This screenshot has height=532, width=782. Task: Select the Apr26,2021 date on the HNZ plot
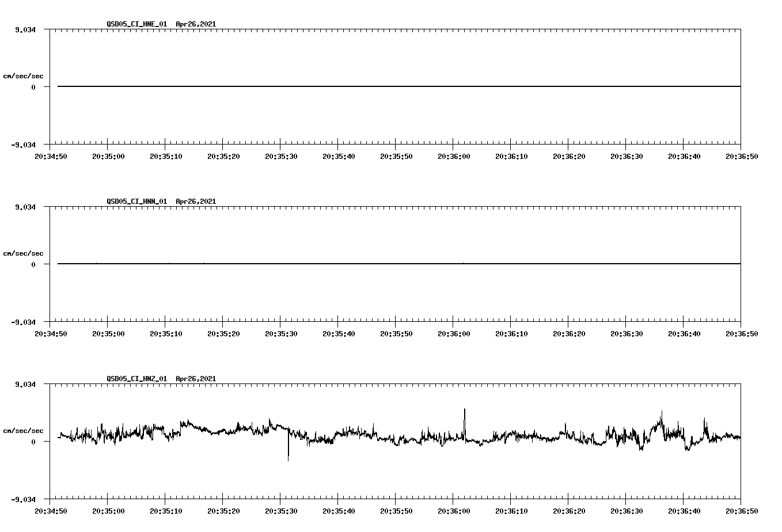(195, 379)
